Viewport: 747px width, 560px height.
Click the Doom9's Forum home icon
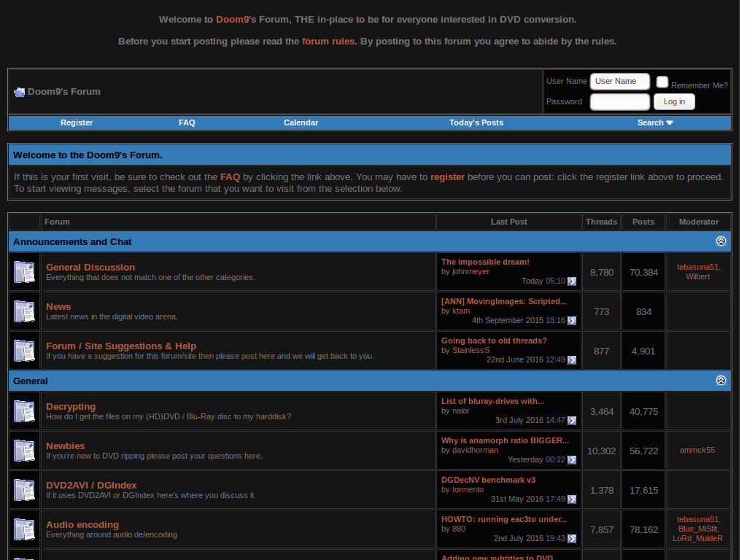[x=18, y=91]
